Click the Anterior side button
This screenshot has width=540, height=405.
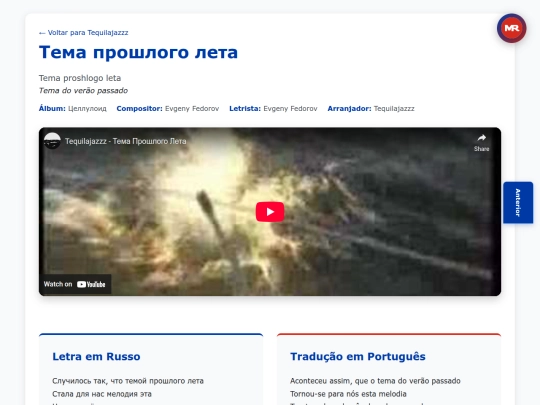[518, 203]
